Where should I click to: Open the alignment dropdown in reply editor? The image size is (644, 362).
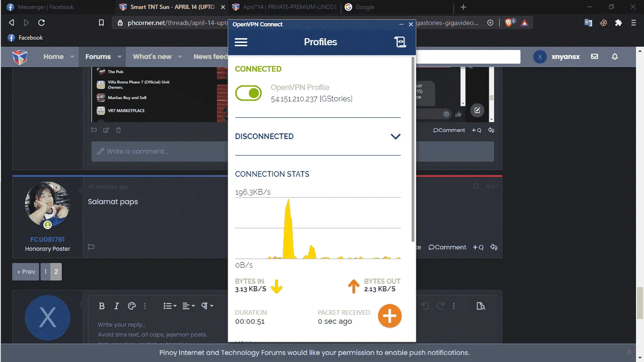click(x=189, y=306)
